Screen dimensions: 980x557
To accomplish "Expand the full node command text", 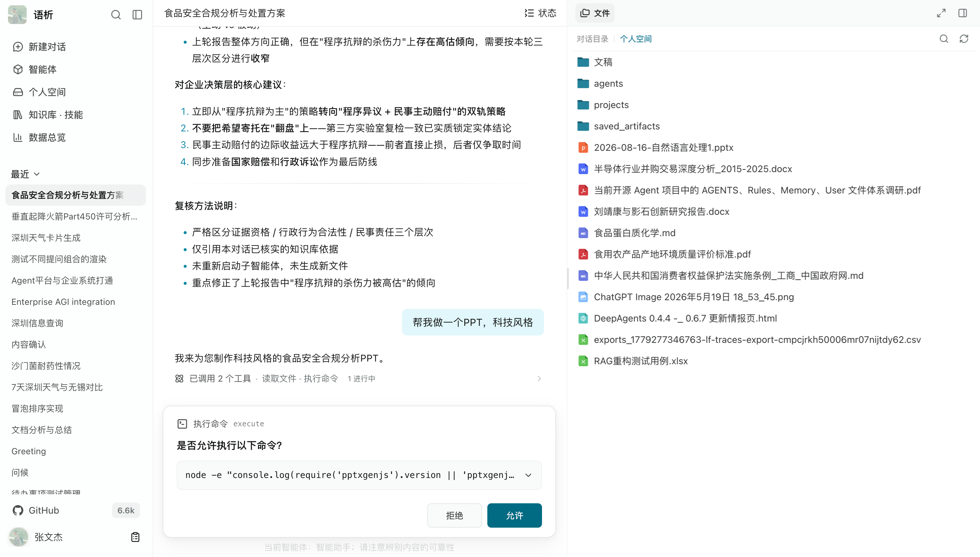I will click(x=528, y=475).
